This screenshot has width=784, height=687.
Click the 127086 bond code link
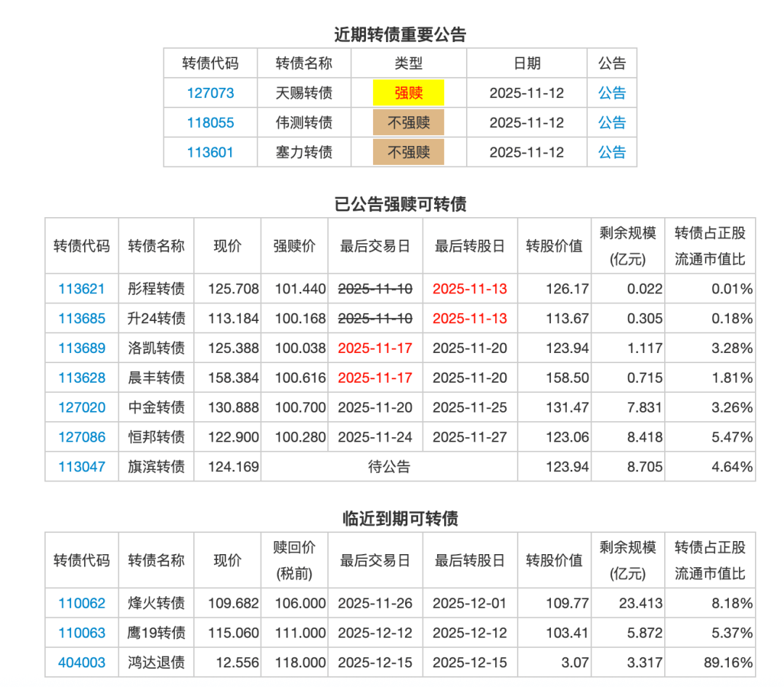click(x=81, y=437)
